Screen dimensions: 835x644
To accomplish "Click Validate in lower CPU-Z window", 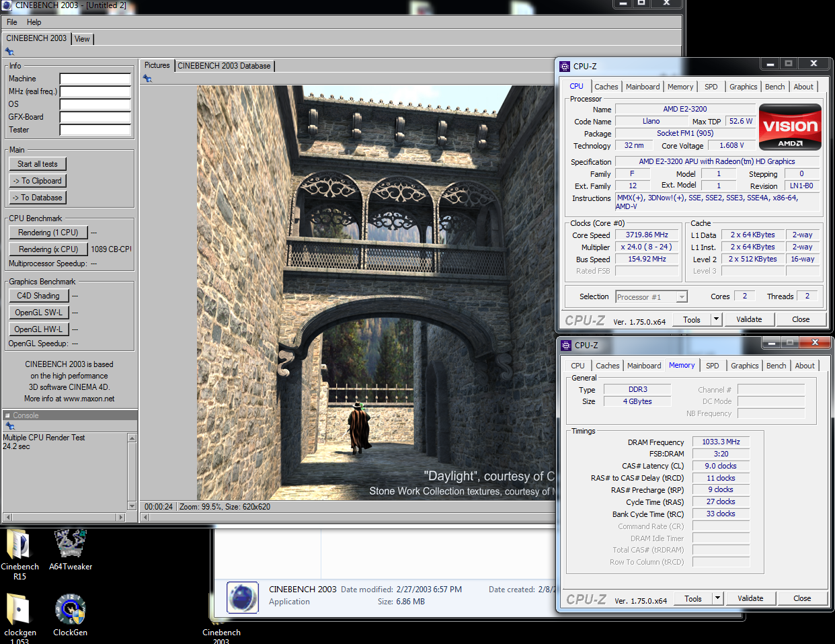I will click(x=750, y=598).
